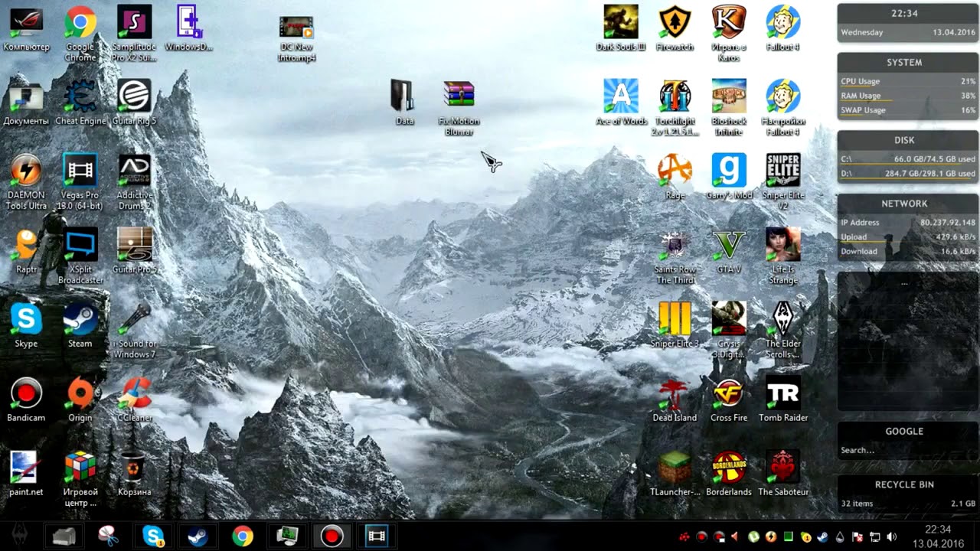This screenshot has height=551, width=980.
Task: Launch The Elder Scrolls shortcut
Action: click(783, 331)
